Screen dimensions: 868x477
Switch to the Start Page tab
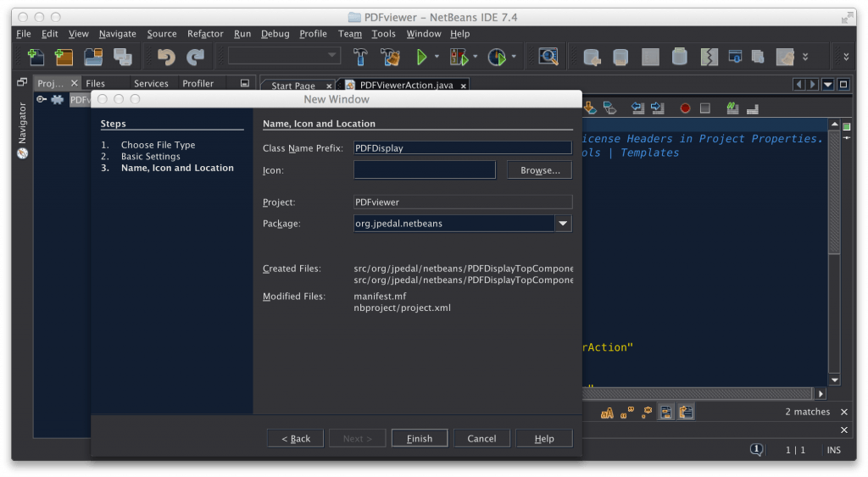click(292, 86)
